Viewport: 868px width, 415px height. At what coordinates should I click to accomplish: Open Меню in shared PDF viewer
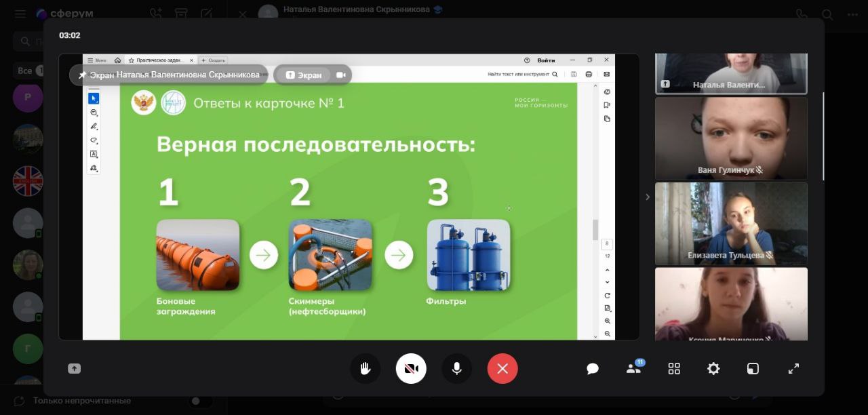point(96,60)
